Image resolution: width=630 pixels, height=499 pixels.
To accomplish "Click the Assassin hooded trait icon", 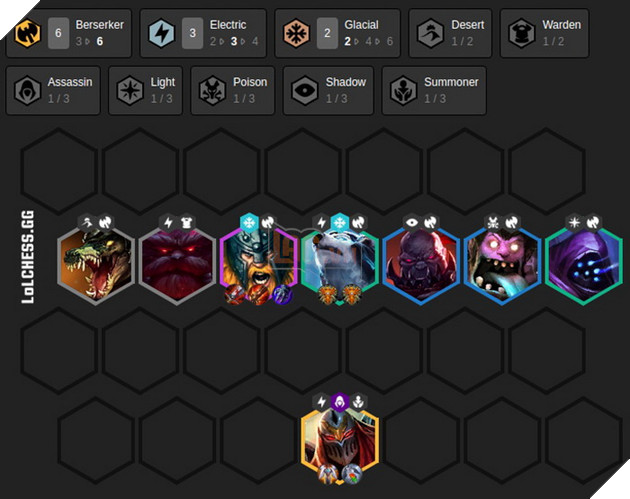I will (27, 90).
